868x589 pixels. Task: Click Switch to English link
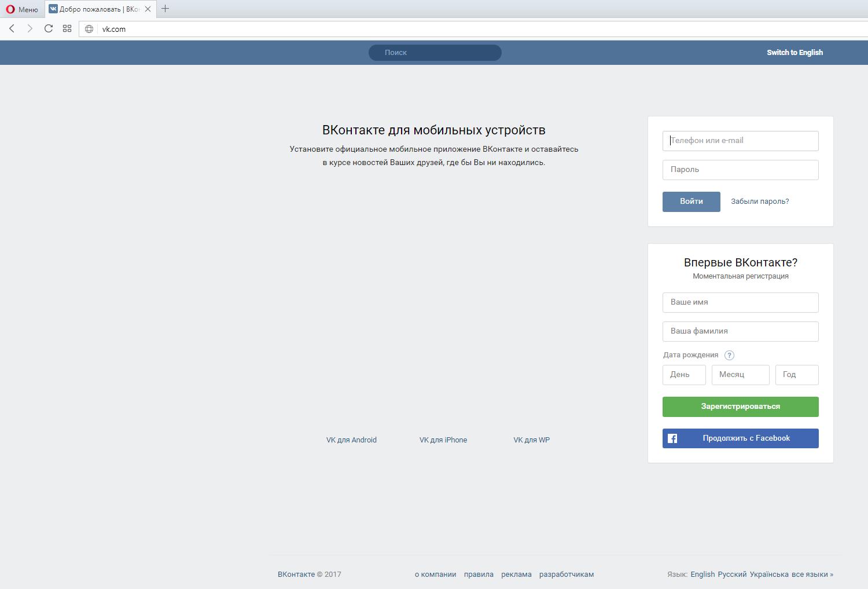[x=795, y=53]
